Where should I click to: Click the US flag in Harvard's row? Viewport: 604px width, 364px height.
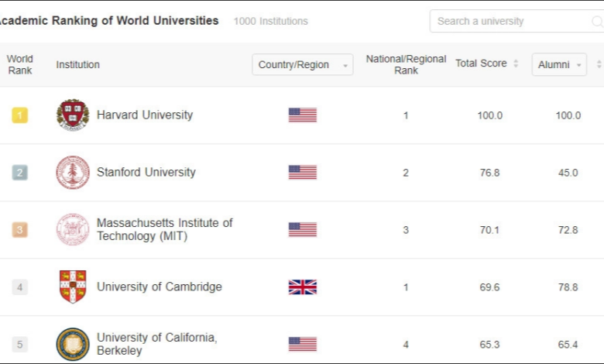tap(302, 115)
